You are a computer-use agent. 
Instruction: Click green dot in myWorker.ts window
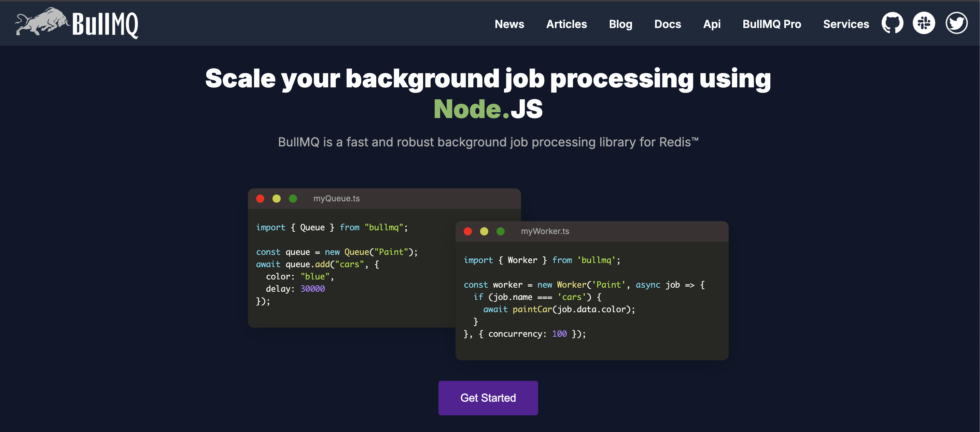500,231
